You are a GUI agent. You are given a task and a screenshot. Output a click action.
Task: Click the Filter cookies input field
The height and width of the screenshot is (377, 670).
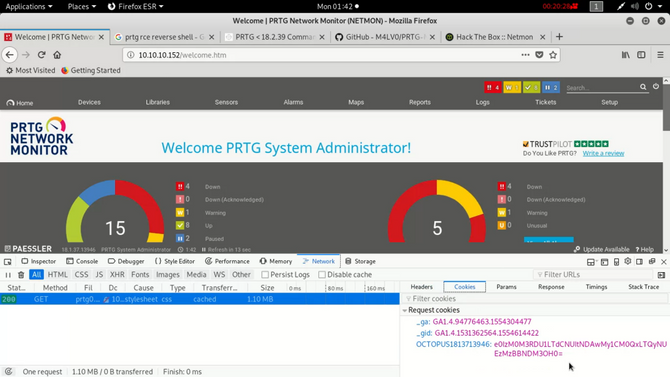(535, 298)
